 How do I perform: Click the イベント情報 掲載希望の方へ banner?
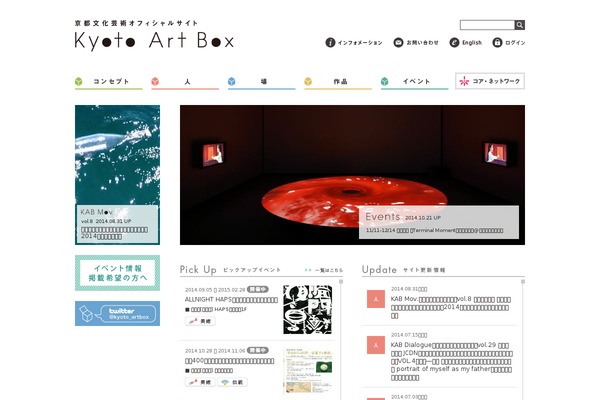click(x=117, y=273)
